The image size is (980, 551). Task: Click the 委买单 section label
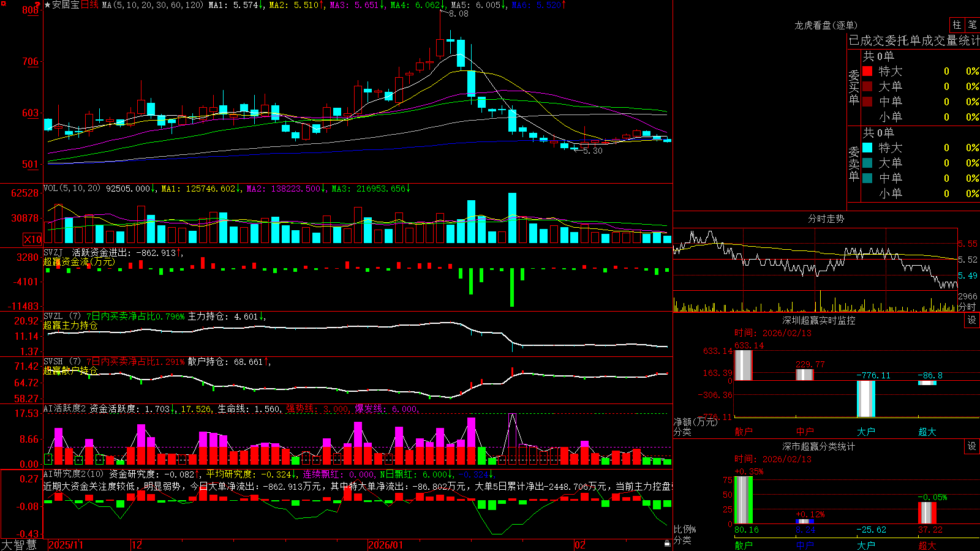pyautogui.click(x=854, y=88)
